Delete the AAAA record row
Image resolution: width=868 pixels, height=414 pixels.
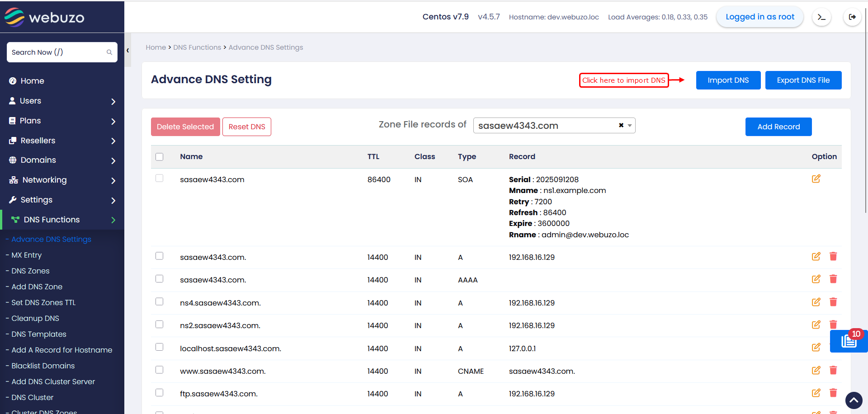pos(833,279)
